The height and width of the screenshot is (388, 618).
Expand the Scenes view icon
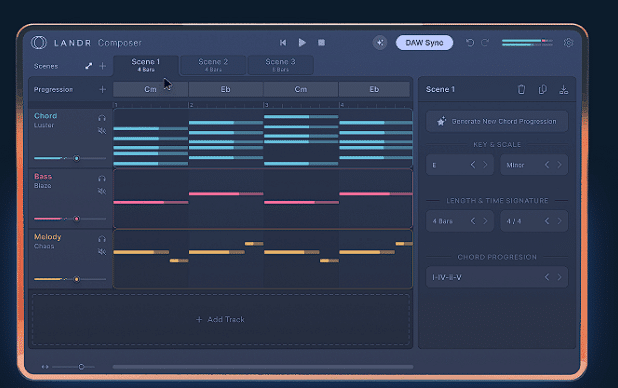click(x=89, y=66)
